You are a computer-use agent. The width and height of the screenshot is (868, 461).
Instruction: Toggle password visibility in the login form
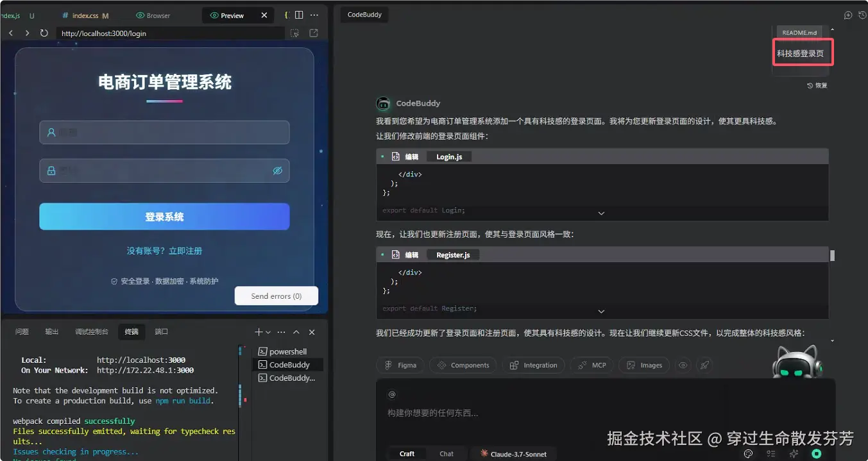(277, 171)
